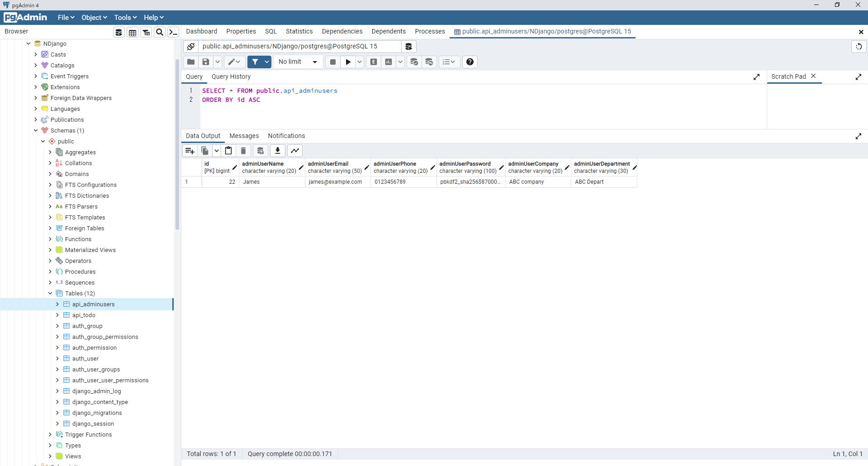This screenshot has height=466, width=868.
Task: Open new query tool for current connection
Action: point(408,47)
